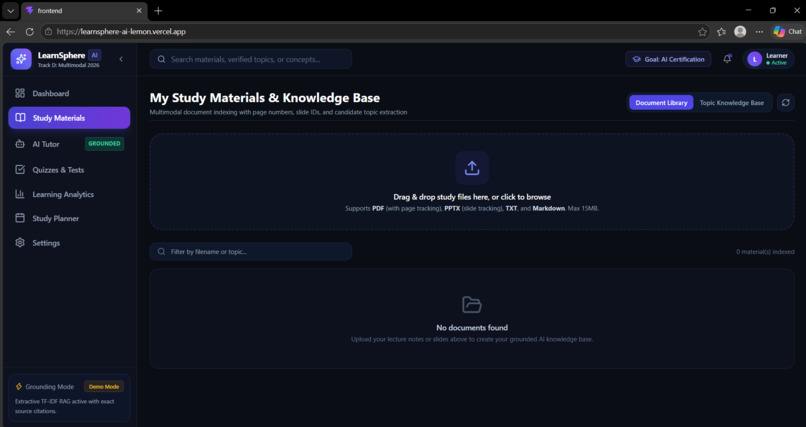806x427 pixels.
Task: Open notifications via the bell icon
Action: click(727, 59)
